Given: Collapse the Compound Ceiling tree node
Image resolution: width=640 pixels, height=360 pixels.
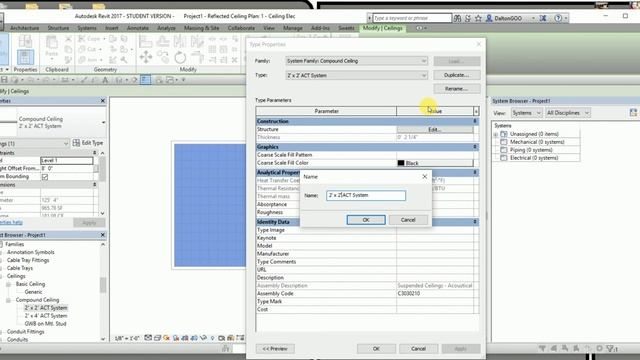Looking at the screenshot, I should pyautogui.click(x=8, y=300).
